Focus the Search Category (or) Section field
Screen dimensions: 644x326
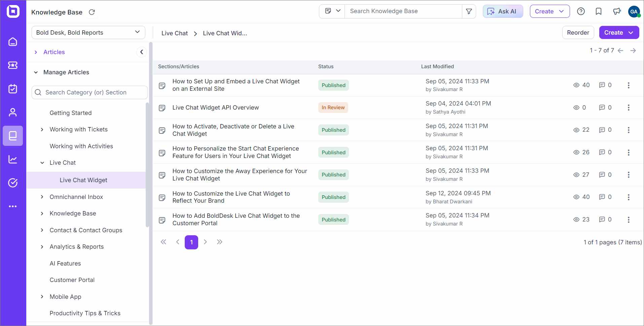pyautogui.click(x=90, y=92)
